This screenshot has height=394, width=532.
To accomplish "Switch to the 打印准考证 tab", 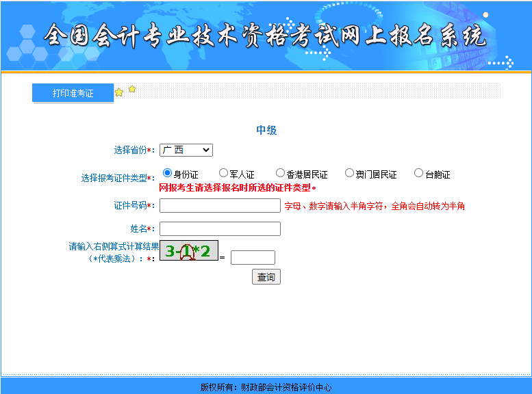I will click(x=73, y=93).
